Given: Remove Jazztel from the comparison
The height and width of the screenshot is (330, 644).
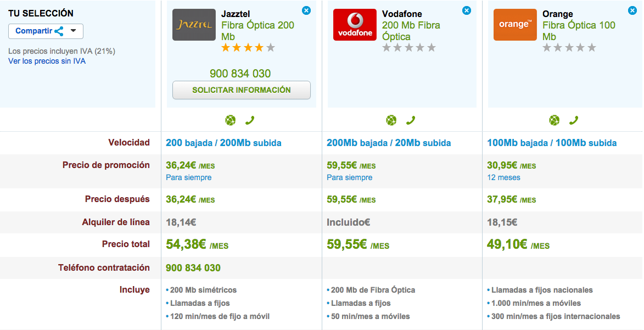Looking at the screenshot, I should click(306, 10).
